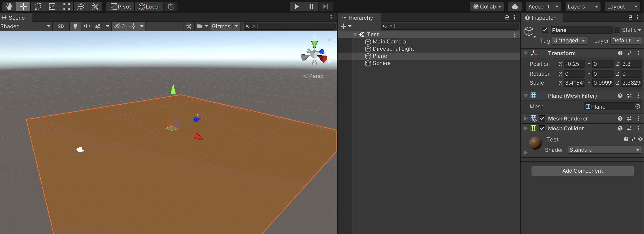Toggle scene lighting

point(75,26)
